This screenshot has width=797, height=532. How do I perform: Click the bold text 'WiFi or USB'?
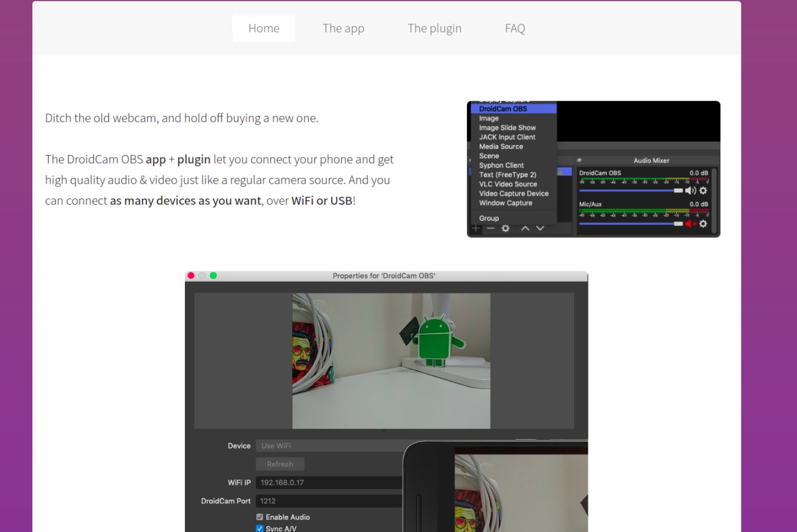pos(322,201)
